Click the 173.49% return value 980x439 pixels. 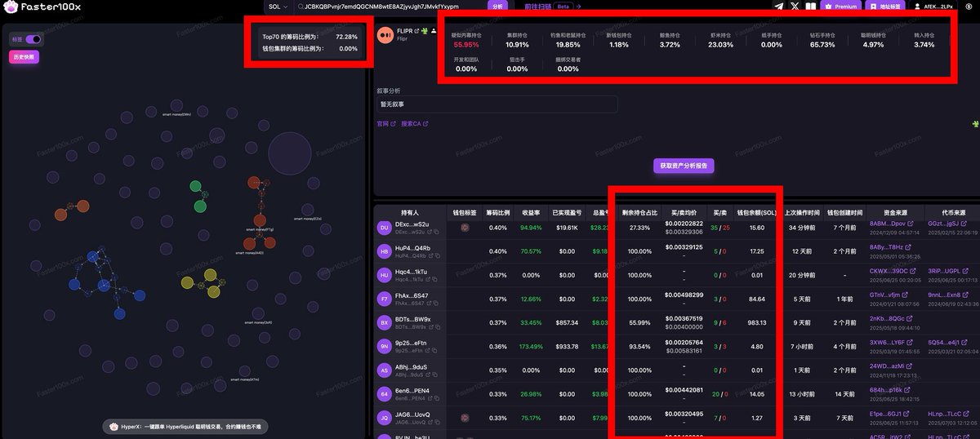tap(531, 346)
